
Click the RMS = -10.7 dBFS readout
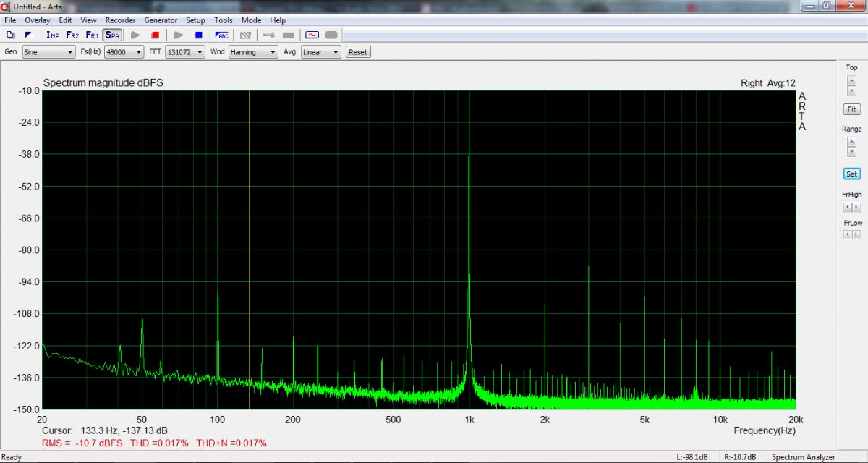(82, 443)
